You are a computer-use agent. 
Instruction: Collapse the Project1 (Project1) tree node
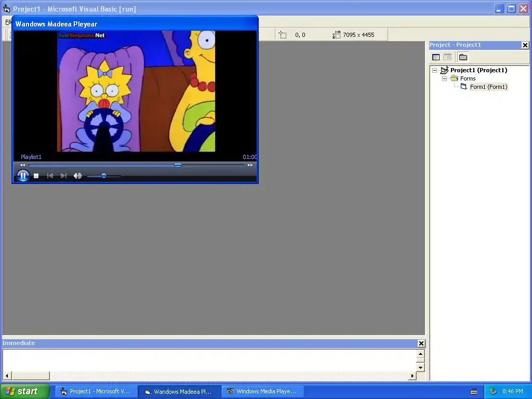tap(435, 70)
